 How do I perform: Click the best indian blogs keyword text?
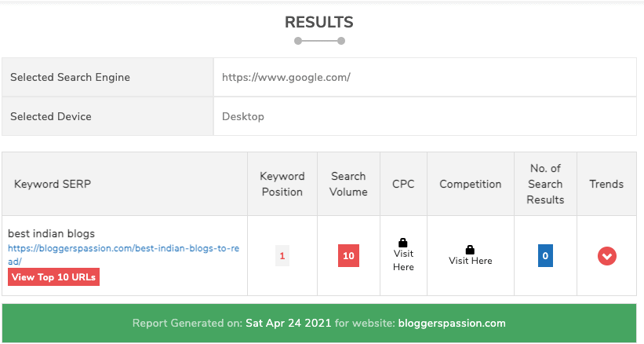[x=52, y=234]
